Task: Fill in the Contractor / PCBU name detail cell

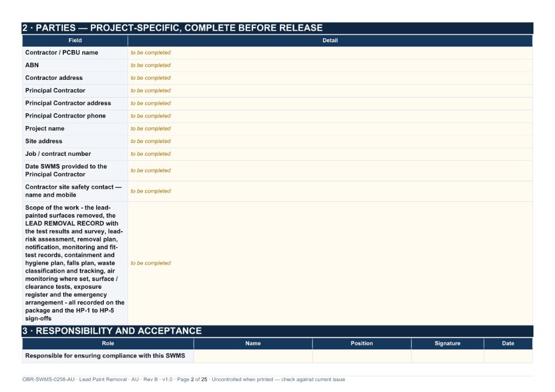Action: (330, 53)
